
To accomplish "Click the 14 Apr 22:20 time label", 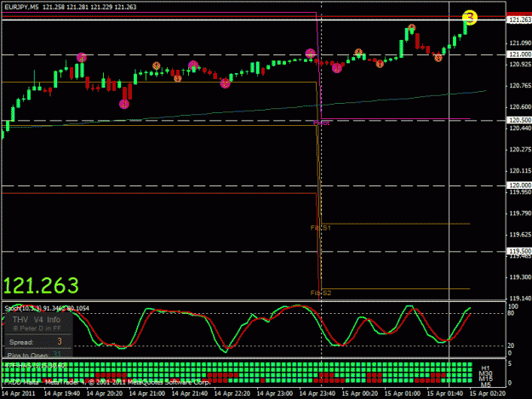I will [232, 394].
